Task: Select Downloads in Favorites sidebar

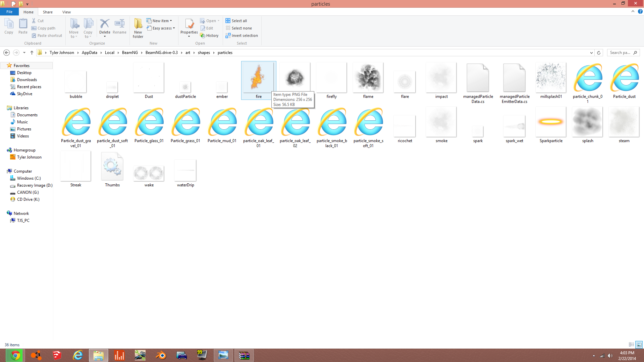Action: tap(27, 80)
